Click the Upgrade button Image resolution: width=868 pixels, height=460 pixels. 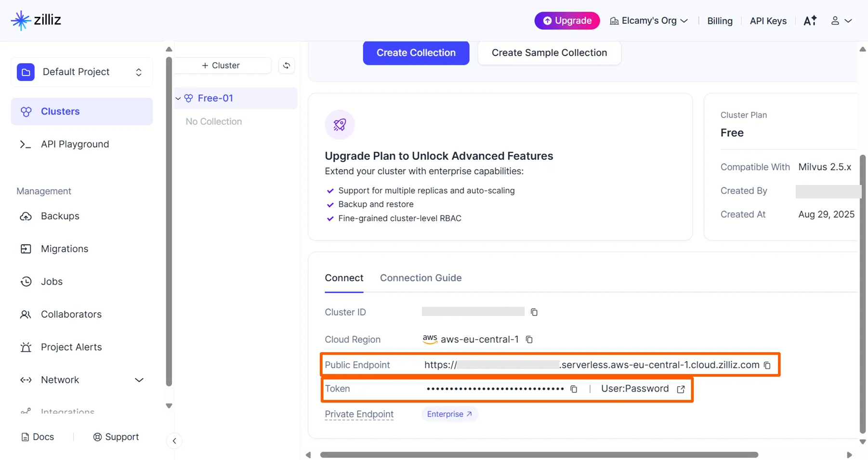point(567,21)
